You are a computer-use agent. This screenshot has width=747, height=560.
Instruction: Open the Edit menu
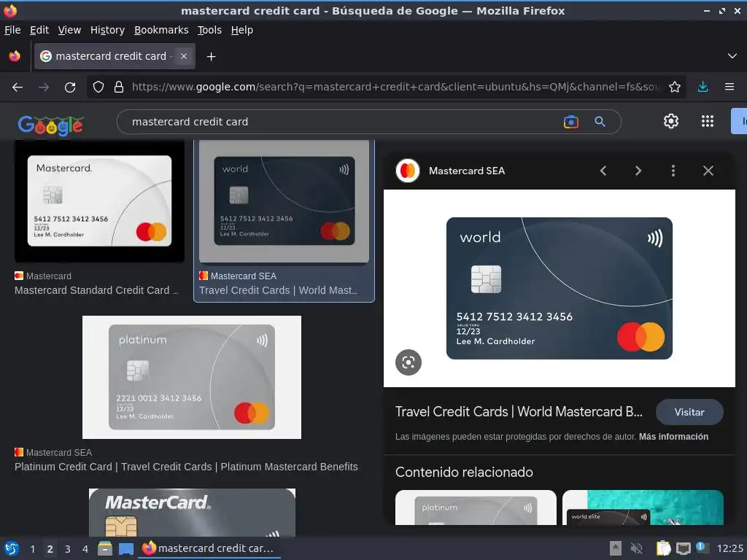[x=39, y=30]
